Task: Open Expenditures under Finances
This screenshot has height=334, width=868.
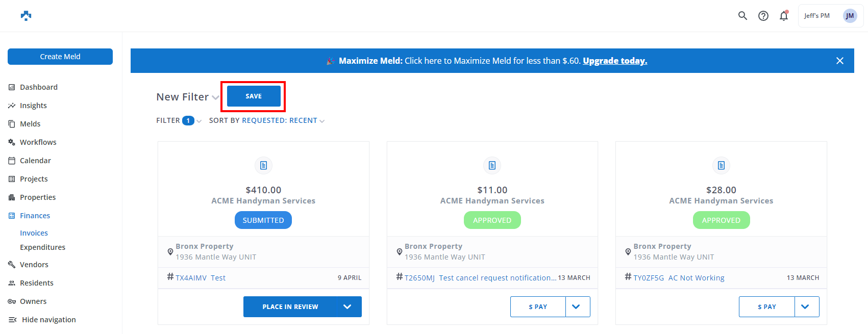Action: coord(42,247)
